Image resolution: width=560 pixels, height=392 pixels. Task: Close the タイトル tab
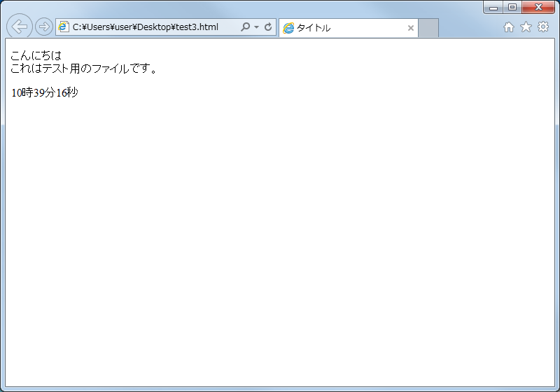411,28
